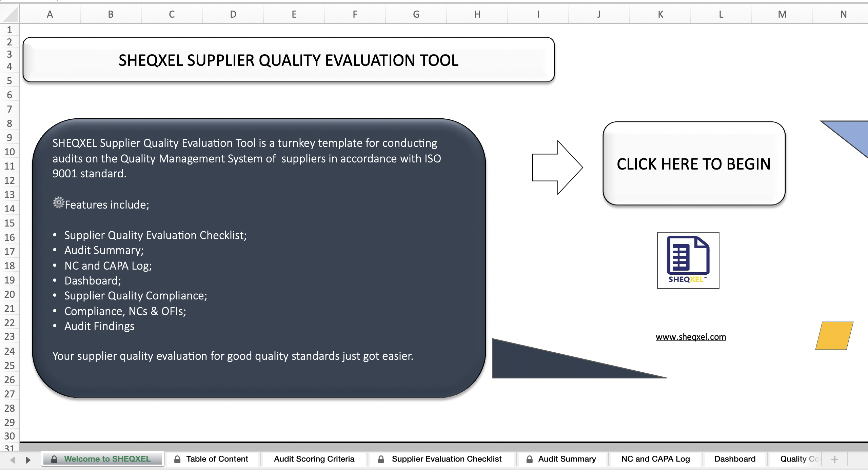Select column A header
Viewport: 868px width, 470px height.
tap(50, 14)
